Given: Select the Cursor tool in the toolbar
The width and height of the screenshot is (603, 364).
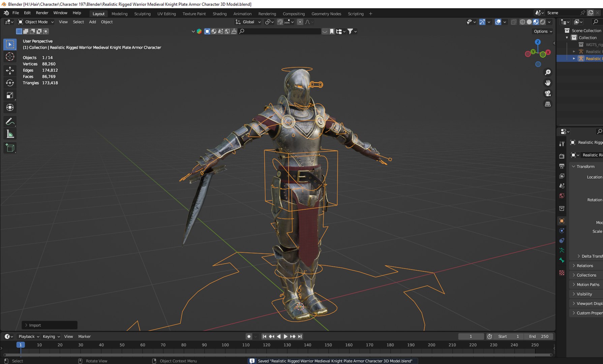Looking at the screenshot, I should pyautogui.click(x=10, y=57).
